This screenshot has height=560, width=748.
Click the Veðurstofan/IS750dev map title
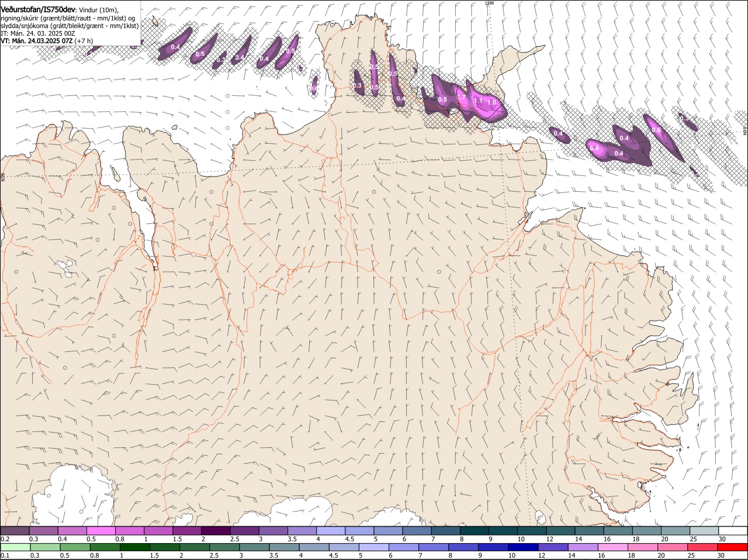(x=38, y=9)
